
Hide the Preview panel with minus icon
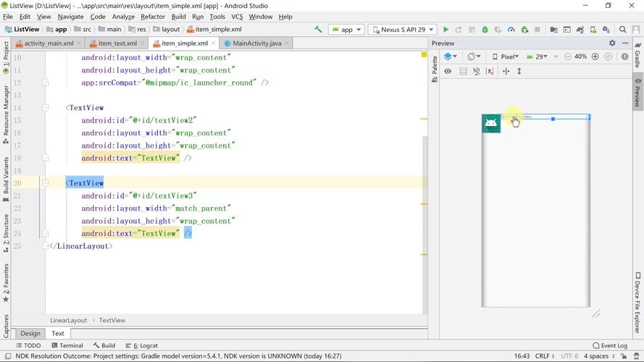pyautogui.click(x=625, y=43)
